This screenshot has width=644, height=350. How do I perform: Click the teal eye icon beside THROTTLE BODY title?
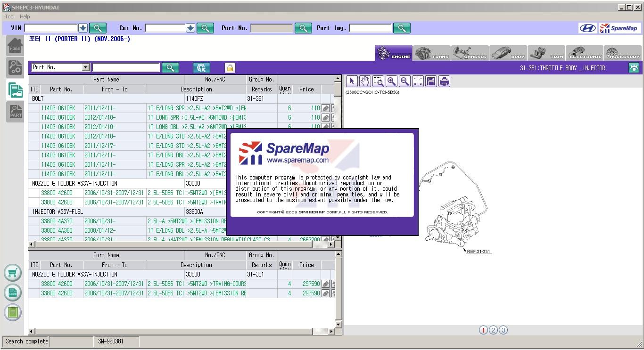pos(634,68)
